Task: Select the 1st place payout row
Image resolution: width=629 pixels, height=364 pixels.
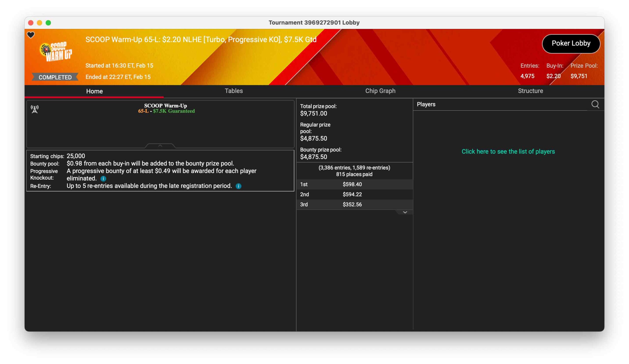Action: (x=354, y=184)
